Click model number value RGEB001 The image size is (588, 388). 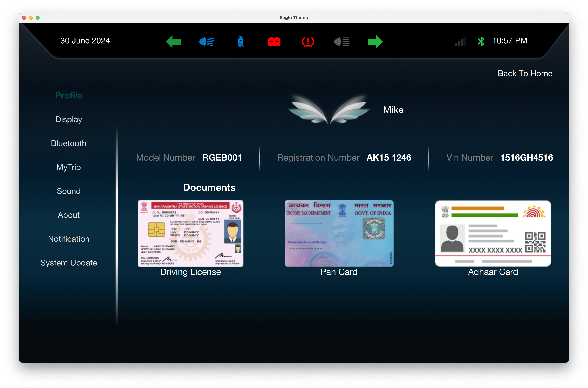[x=222, y=158]
